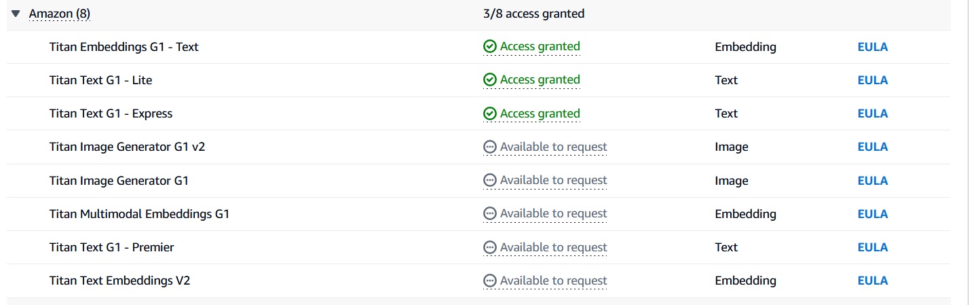Screen dimensions: 980x305
Task: Click green checkmark icon for Titan Text G1 - Express
Action: (490, 113)
